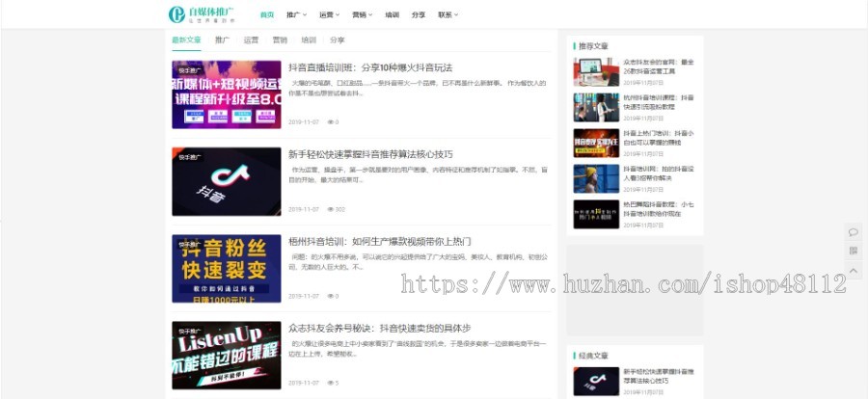Open recommended link 抖音上热门培训
The width and height of the screenshot is (868, 399).
pos(658,138)
